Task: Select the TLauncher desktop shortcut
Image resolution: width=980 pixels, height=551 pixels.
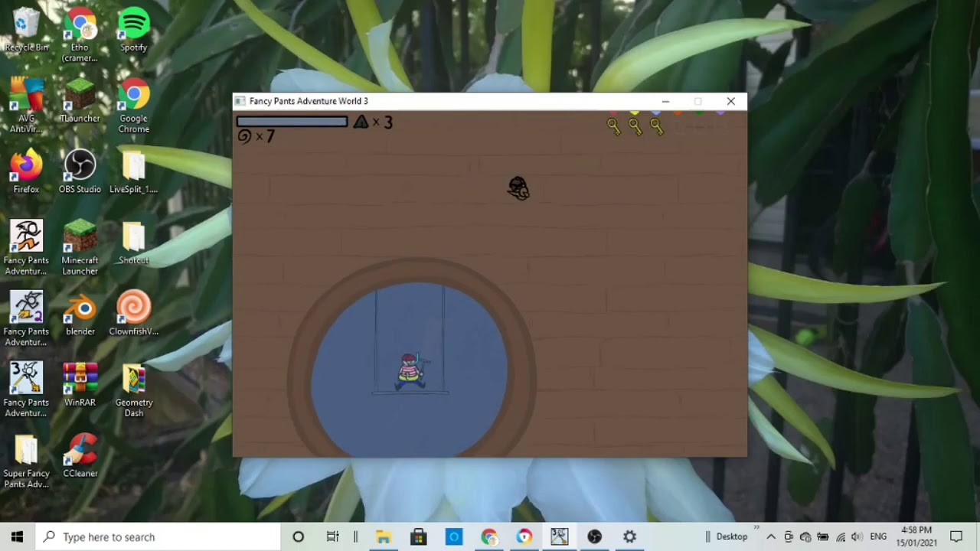Action: click(x=80, y=100)
